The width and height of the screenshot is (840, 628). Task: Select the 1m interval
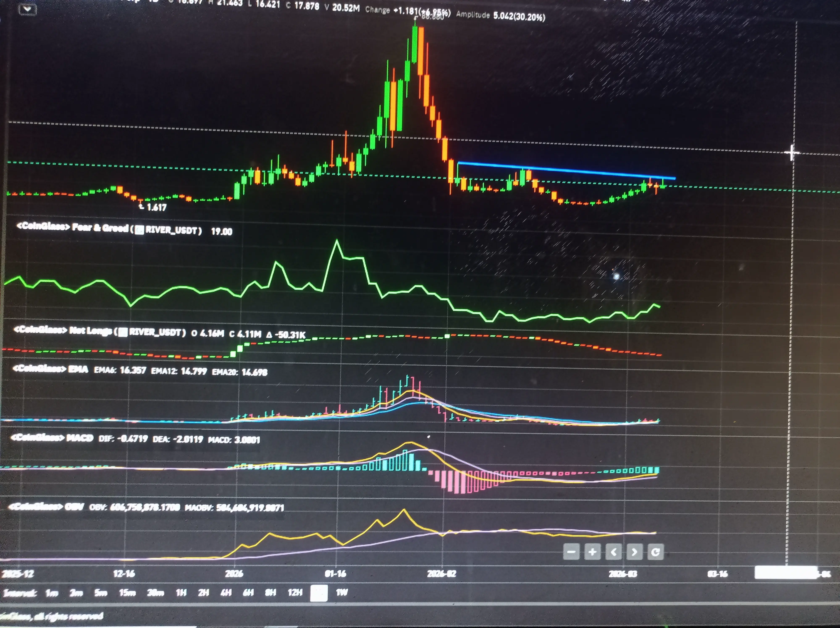tap(52, 593)
